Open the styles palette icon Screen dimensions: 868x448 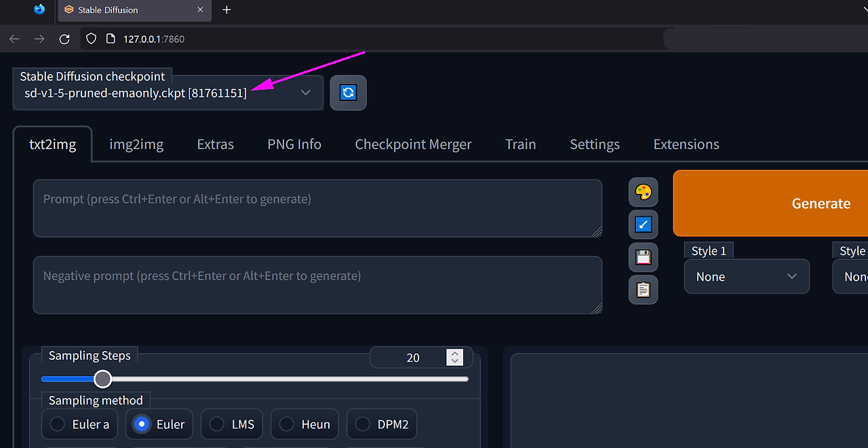[643, 192]
